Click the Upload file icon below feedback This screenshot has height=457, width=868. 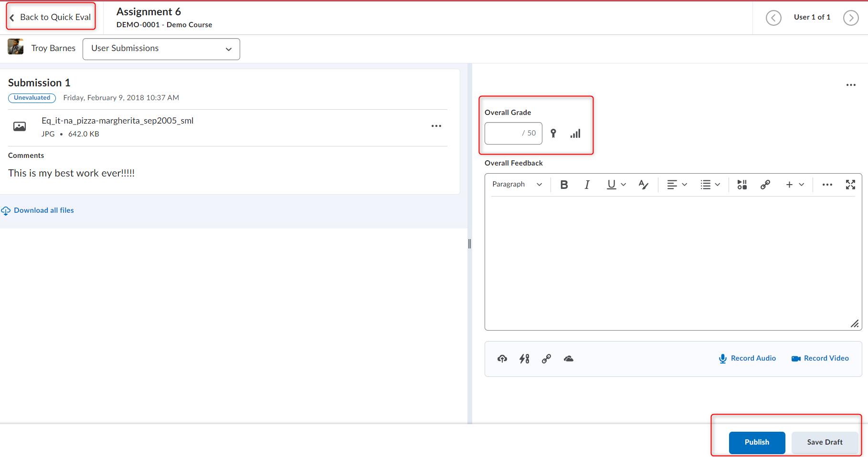point(502,359)
